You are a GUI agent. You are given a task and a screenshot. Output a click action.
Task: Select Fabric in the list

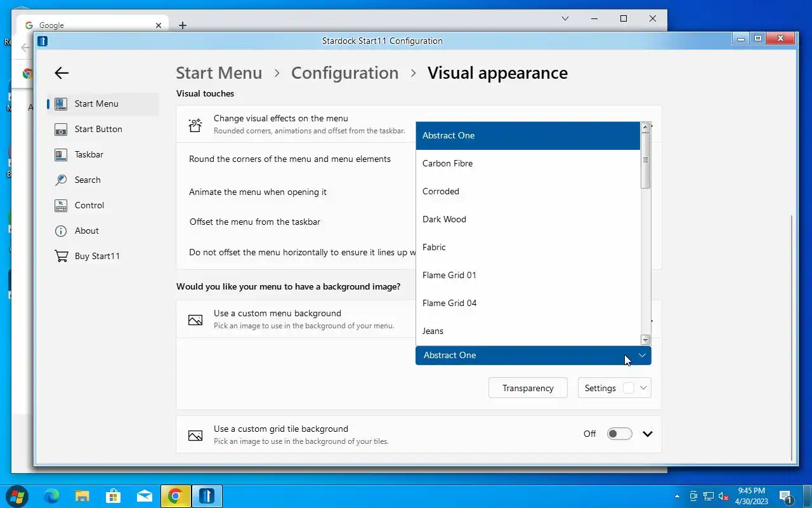[x=528, y=247]
